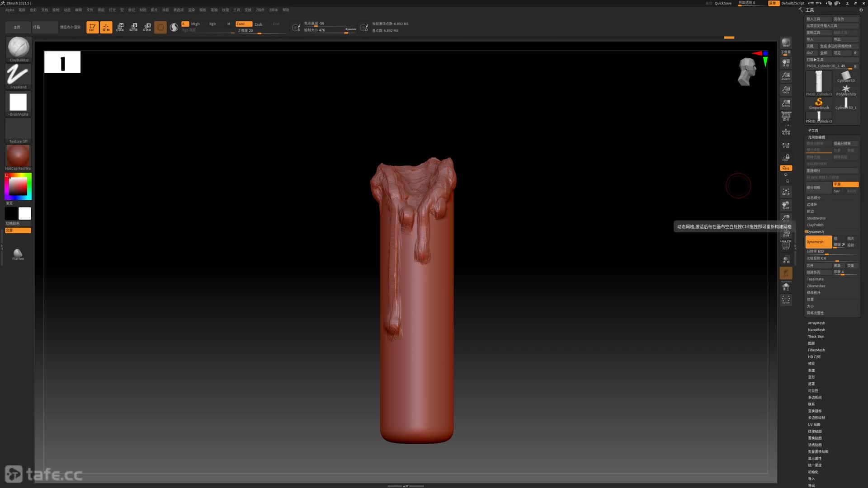Viewport: 868px width, 488px height.
Task: Enable the Mrgb channel mode
Action: coord(195,24)
